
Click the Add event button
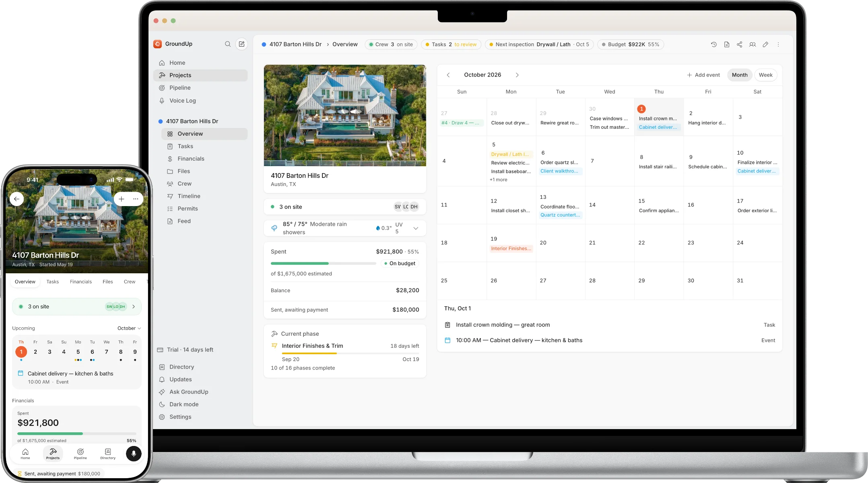pos(703,75)
